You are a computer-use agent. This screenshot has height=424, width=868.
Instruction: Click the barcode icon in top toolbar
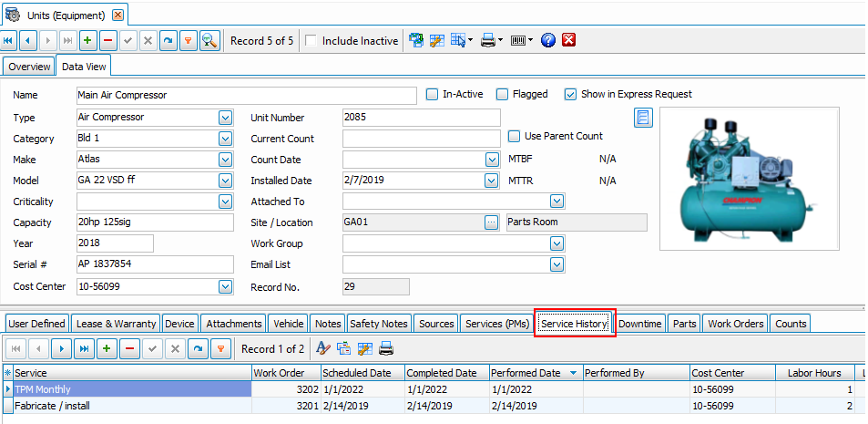coord(518,40)
